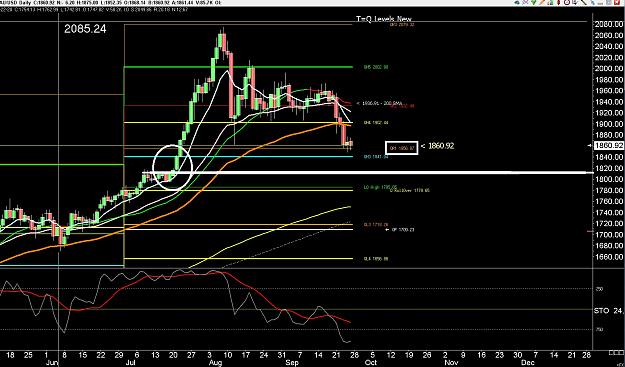Click the Oct month label on time axis
625x367 pixels.
371,363
